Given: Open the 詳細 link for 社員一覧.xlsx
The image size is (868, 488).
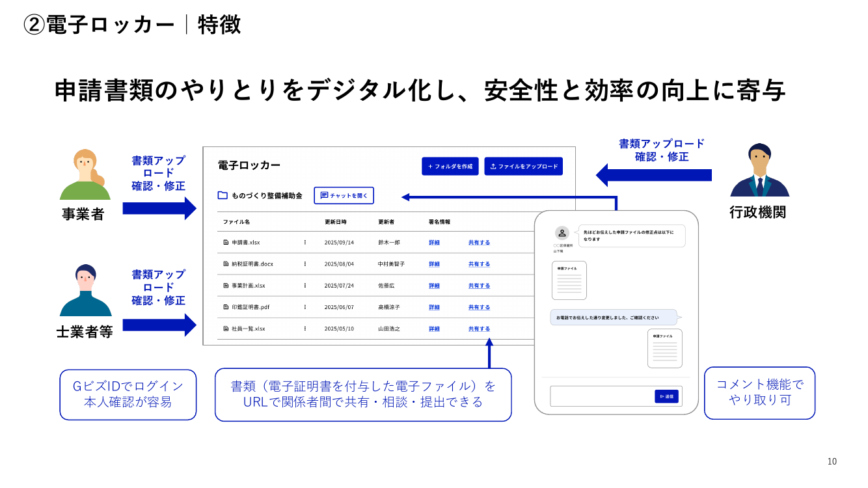Looking at the screenshot, I should pos(434,329).
